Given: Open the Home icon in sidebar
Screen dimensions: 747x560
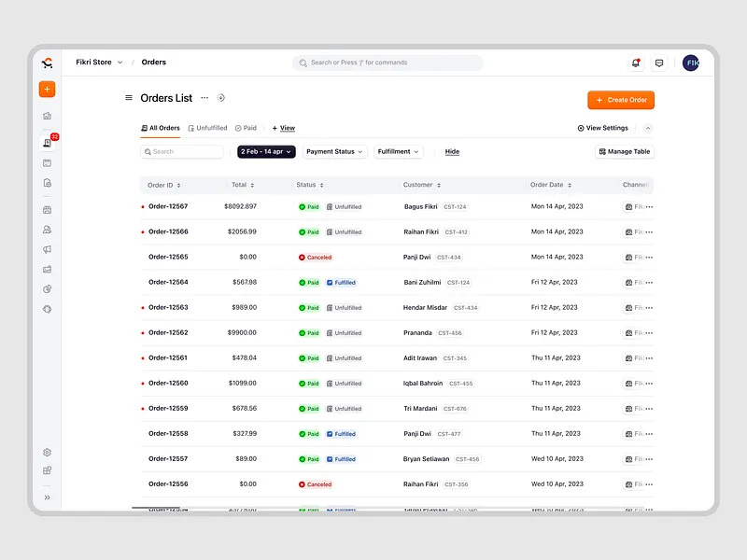Looking at the screenshot, I should coord(47,116).
